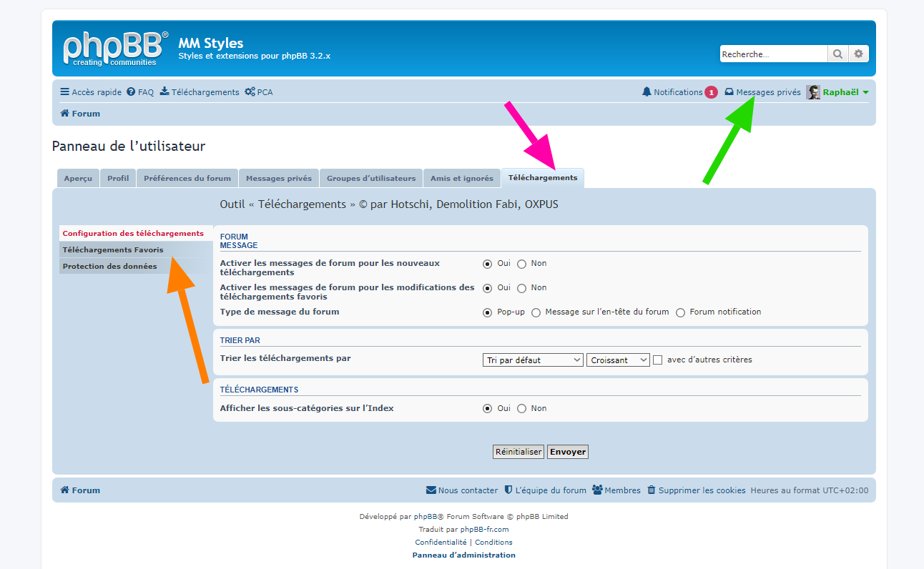Click the Forum home icon in breadcrumb
This screenshot has width=924, height=569.
(64, 114)
